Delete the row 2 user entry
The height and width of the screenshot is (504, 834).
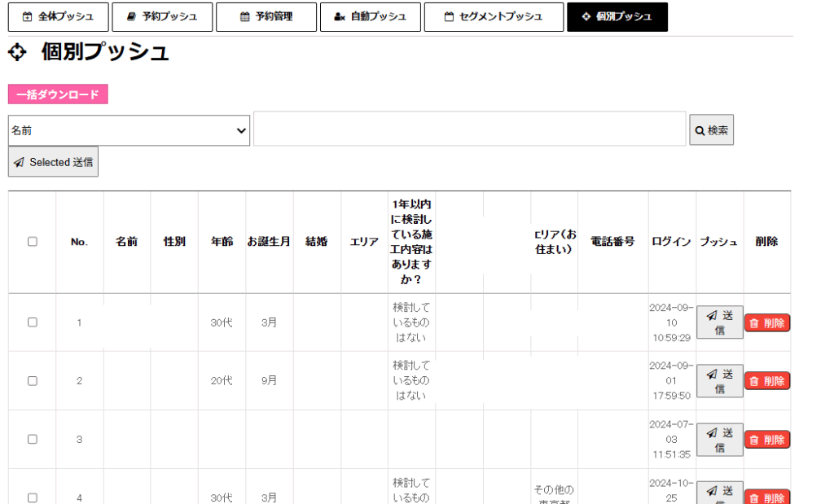click(766, 381)
